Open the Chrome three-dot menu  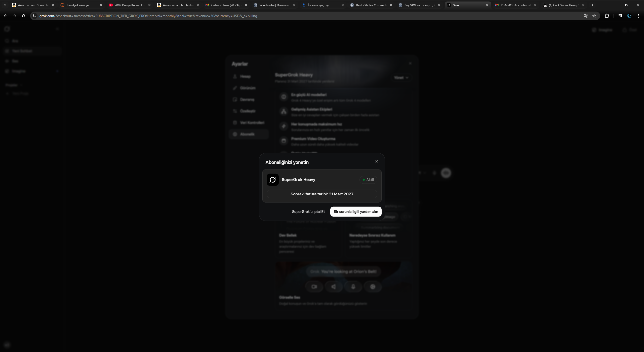pyautogui.click(x=638, y=16)
